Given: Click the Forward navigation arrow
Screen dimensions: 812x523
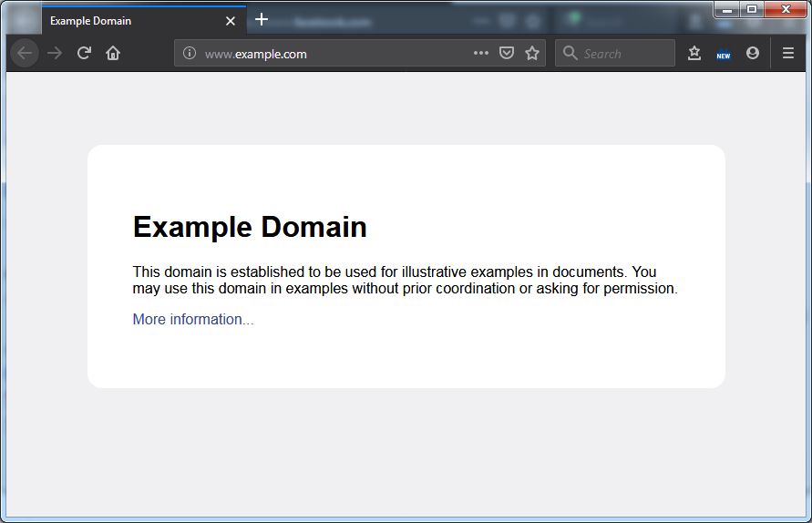Looking at the screenshot, I should [55, 54].
